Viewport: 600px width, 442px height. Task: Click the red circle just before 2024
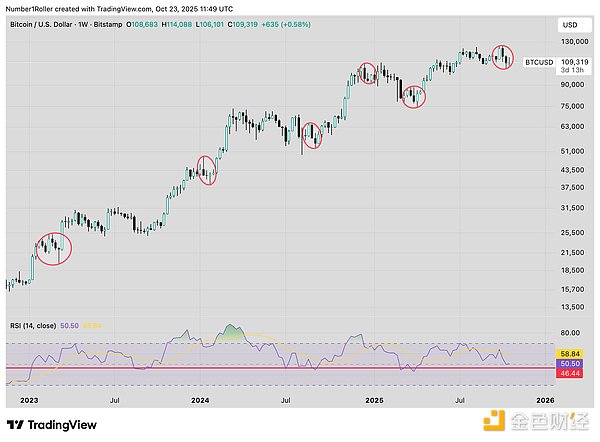208,170
